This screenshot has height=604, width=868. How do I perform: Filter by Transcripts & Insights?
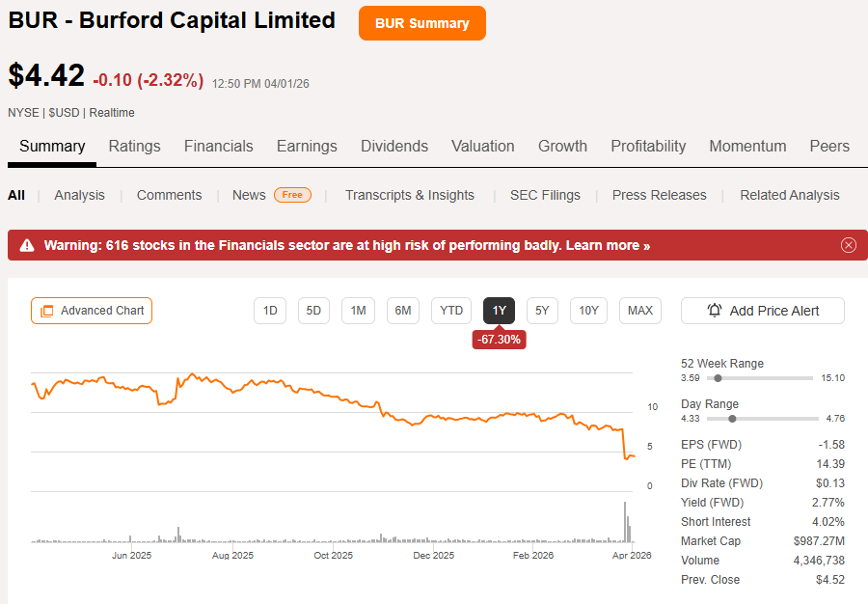(x=410, y=196)
